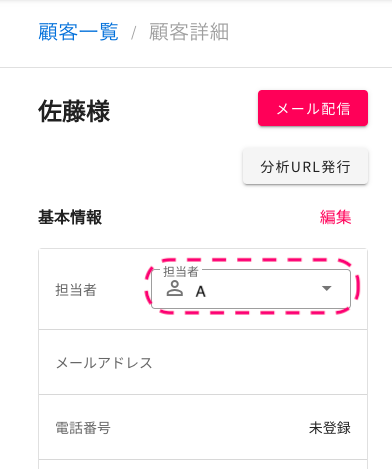Click the 基本情報 section heading
392x469 pixels.
[70, 217]
